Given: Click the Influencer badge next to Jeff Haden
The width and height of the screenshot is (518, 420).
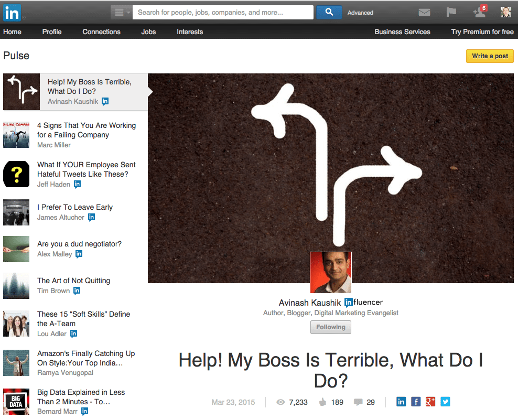Looking at the screenshot, I should 77,184.
